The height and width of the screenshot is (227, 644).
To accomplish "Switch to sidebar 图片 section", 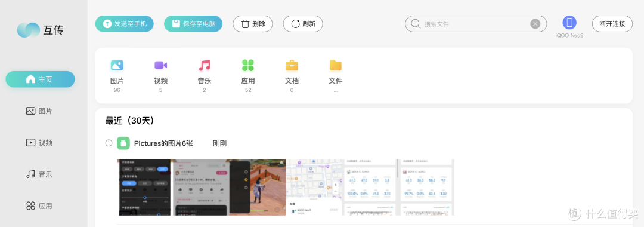I will click(x=39, y=111).
